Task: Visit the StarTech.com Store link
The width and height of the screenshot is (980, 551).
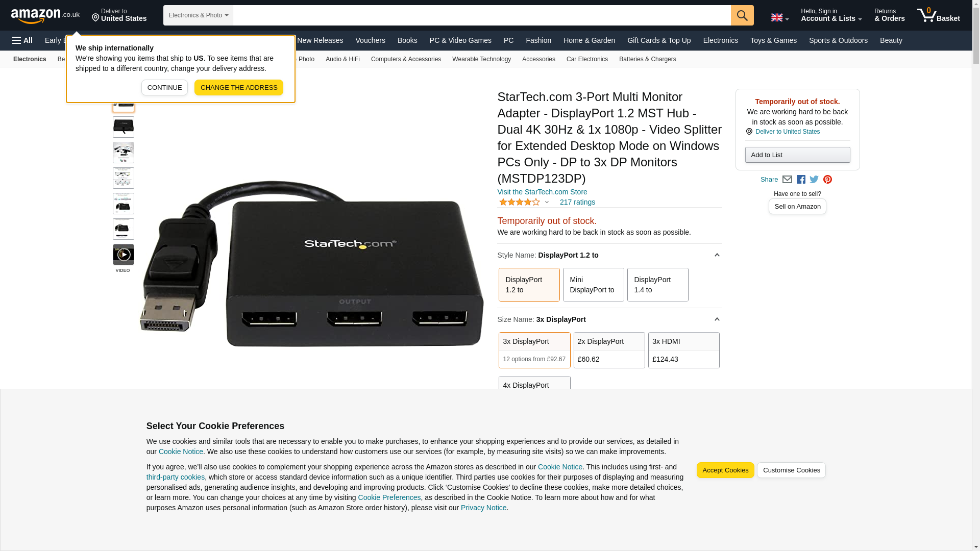Action: tap(542, 192)
